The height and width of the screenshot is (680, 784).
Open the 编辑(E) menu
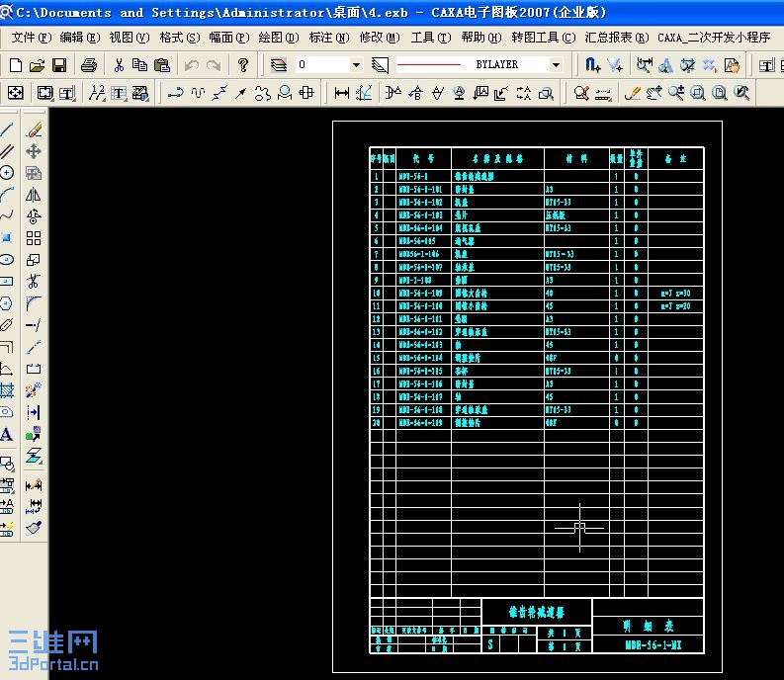point(80,38)
